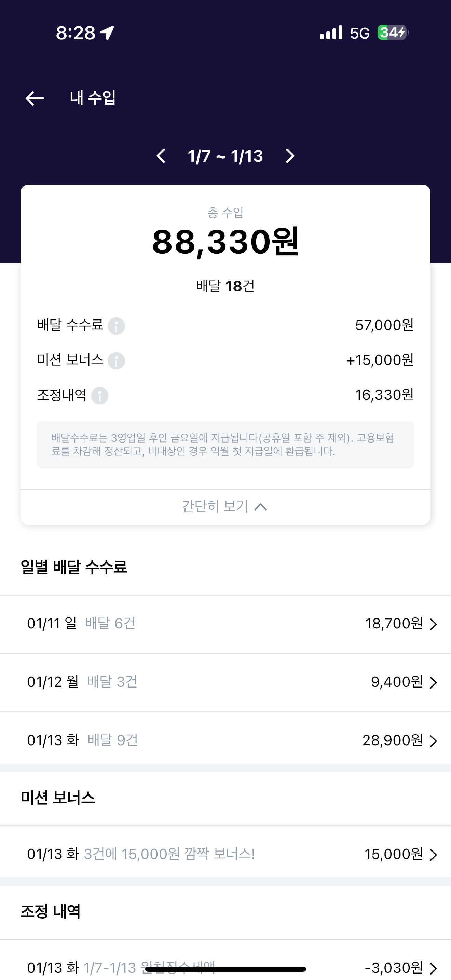Tap the 1/7 ~ 1/13 date range
Image resolution: width=451 pixels, height=980 pixels.
(225, 156)
